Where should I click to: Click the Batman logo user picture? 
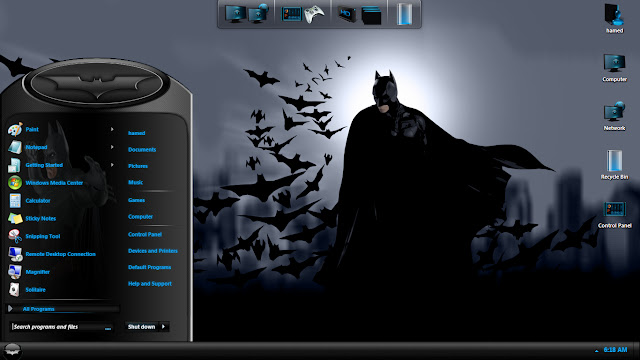coord(96,83)
